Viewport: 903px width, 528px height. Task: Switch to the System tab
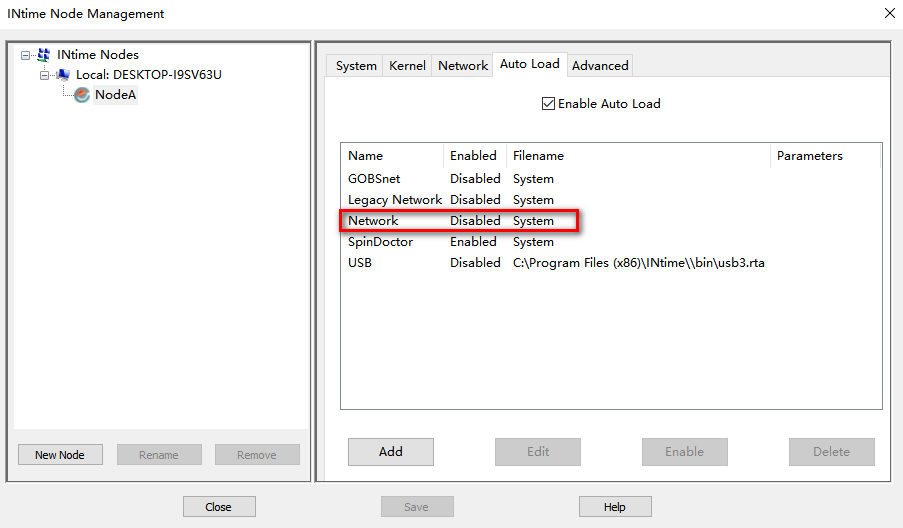pyautogui.click(x=356, y=66)
